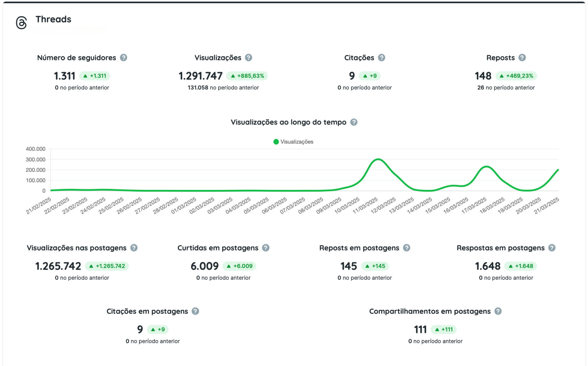Viewport: 588px width, 366px height.
Task: Click the 148 reposts value
Action: click(x=483, y=76)
